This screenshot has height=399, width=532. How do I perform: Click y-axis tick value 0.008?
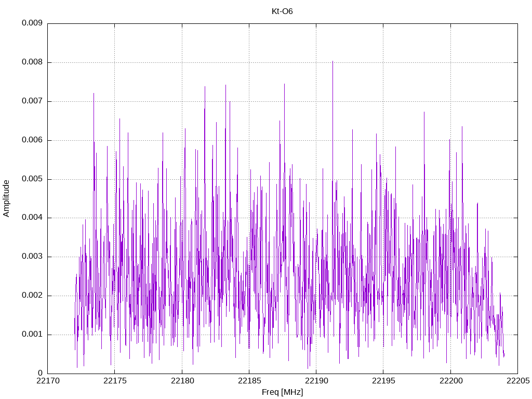click(32, 62)
